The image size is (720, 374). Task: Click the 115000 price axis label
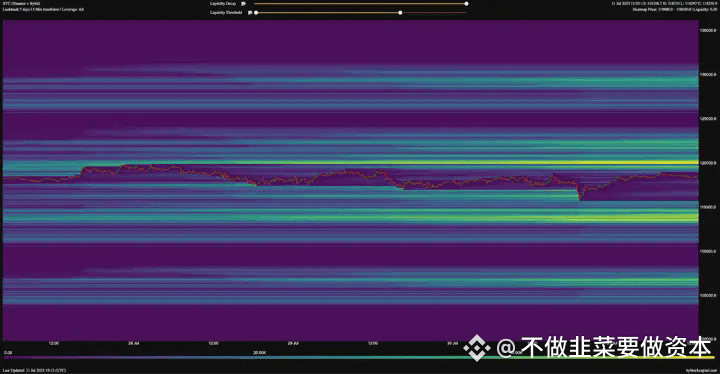(708, 207)
